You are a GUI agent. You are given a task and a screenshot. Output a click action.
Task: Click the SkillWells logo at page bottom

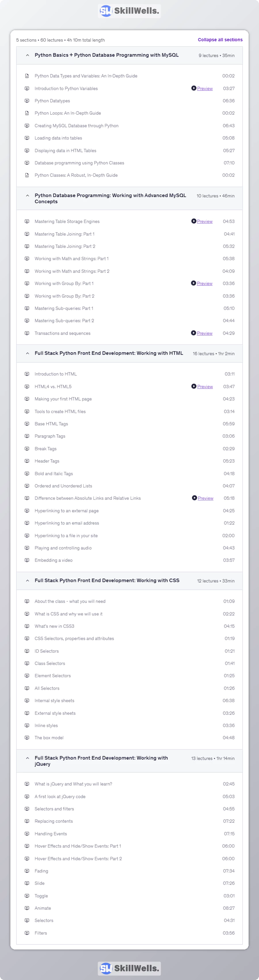(x=129, y=968)
